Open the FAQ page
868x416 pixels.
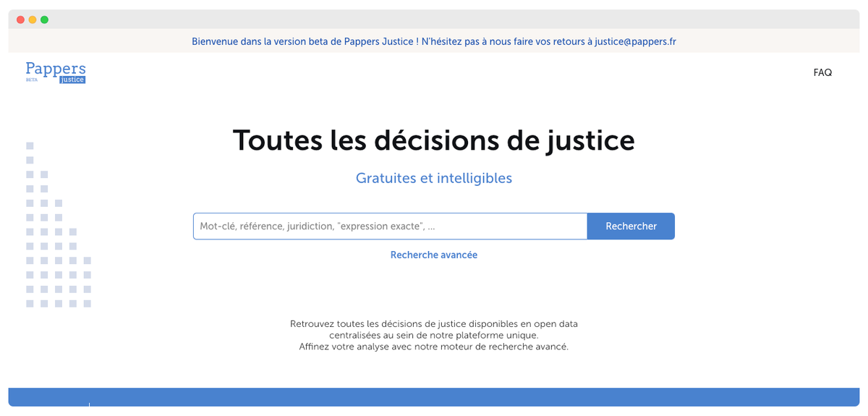coord(822,72)
